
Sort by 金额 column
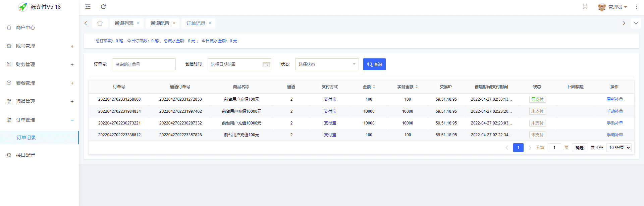tap(374, 87)
